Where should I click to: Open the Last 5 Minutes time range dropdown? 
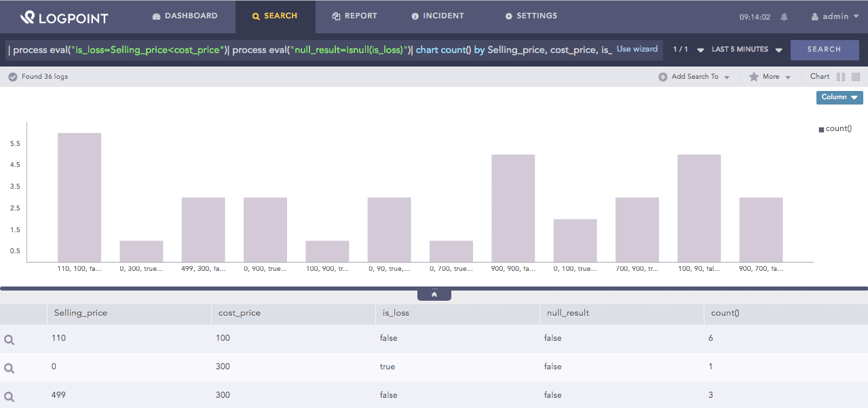pyautogui.click(x=747, y=50)
